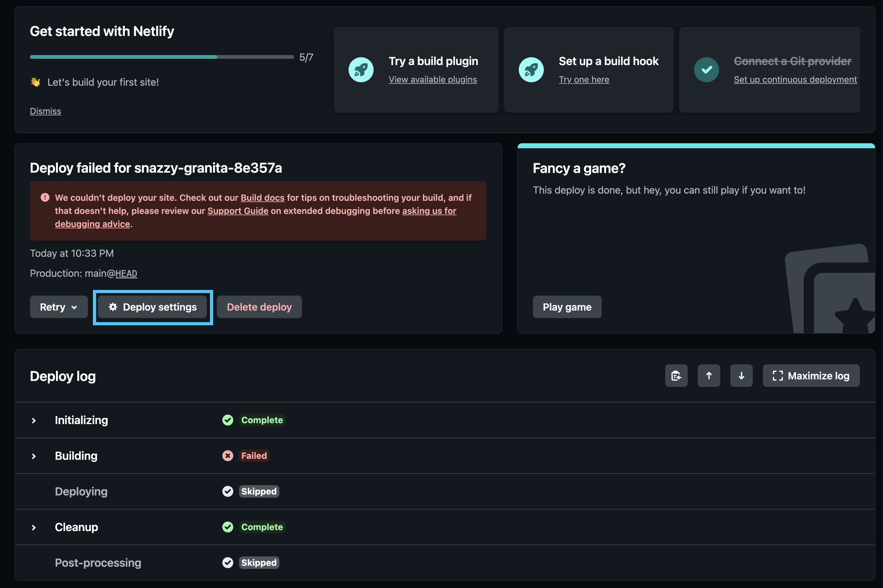Click Set up a build hook title
Screen dimensions: 883x588
click(x=608, y=61)
